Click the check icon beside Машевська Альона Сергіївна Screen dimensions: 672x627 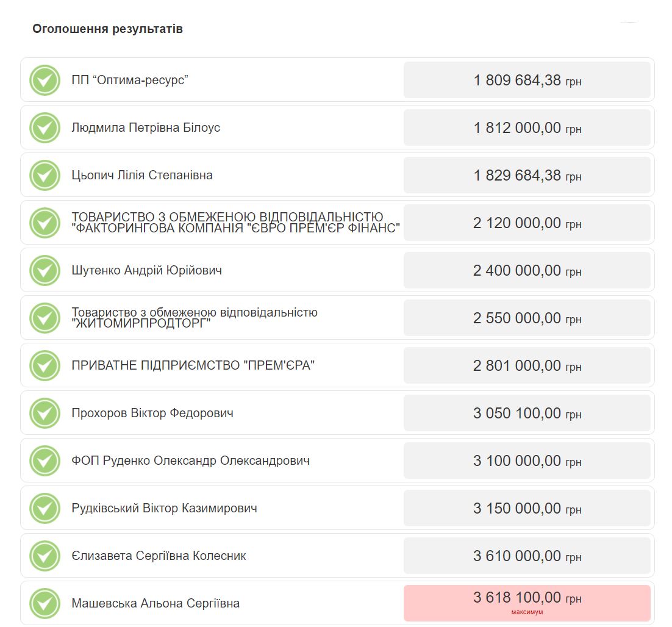coord(45,603)
